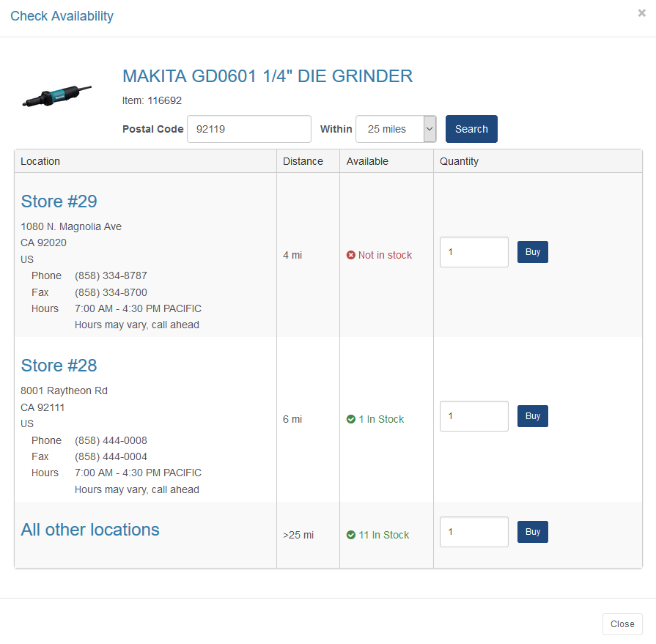Viewport: 656px width, 644px height.
Task: Click quantity field for All other locations
Action: point(474,531)
